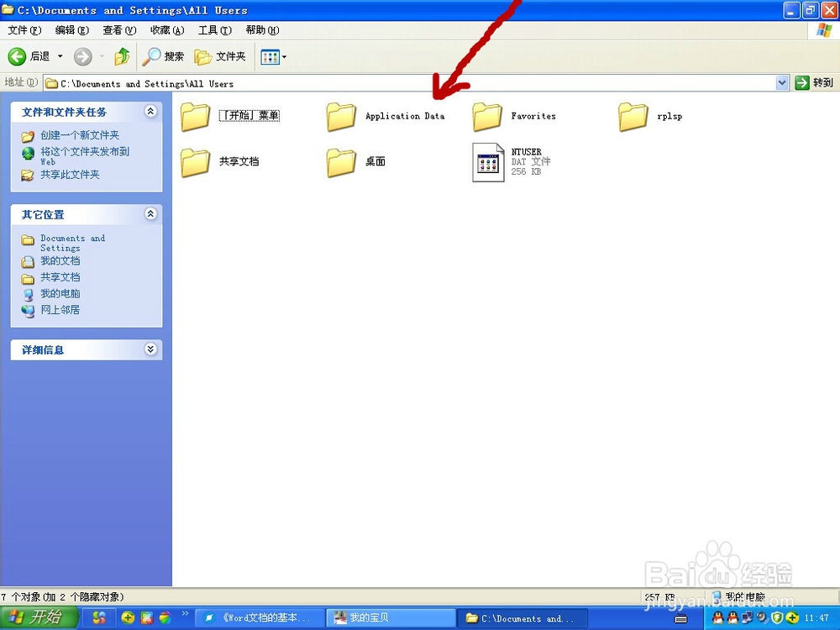Click C:\Documents and taskbar button
840x630 pixels.
pyautogui.click(x=522, y=618)
